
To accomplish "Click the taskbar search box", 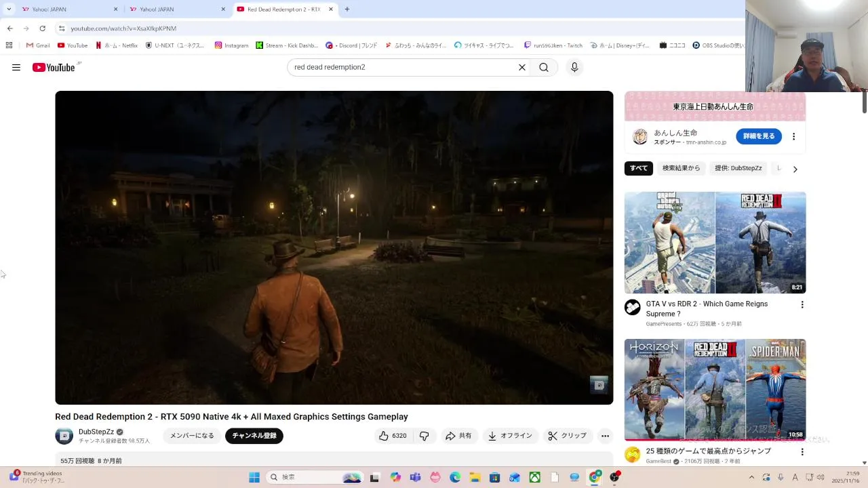I will (x=315, y=477).
